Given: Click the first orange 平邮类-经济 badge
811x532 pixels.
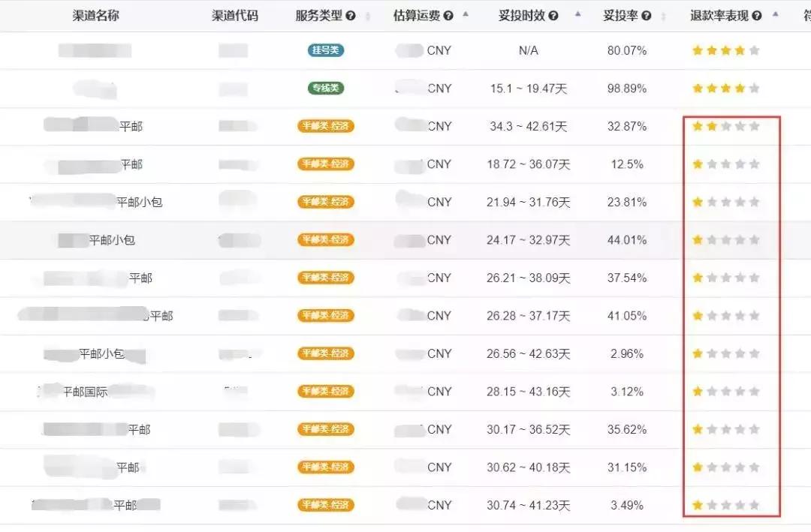Looking at the screenshot, I should (x=324, y=126).
